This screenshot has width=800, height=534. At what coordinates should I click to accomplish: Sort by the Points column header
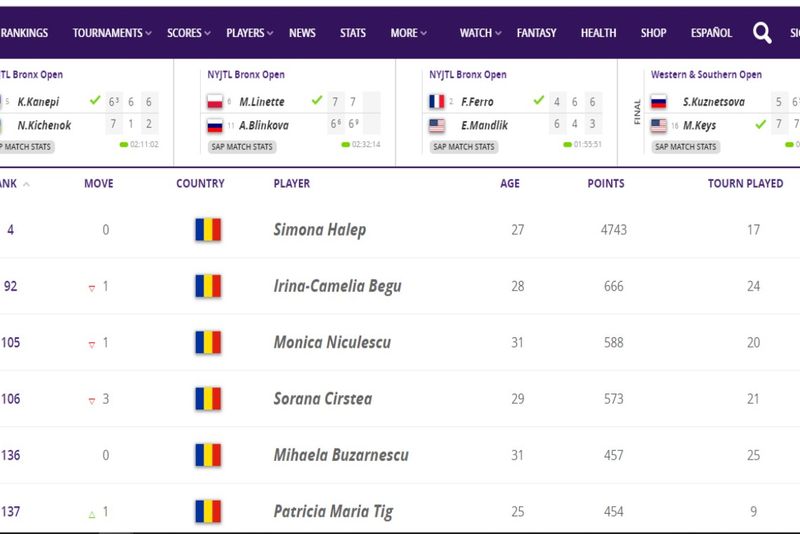pos(606,184)
